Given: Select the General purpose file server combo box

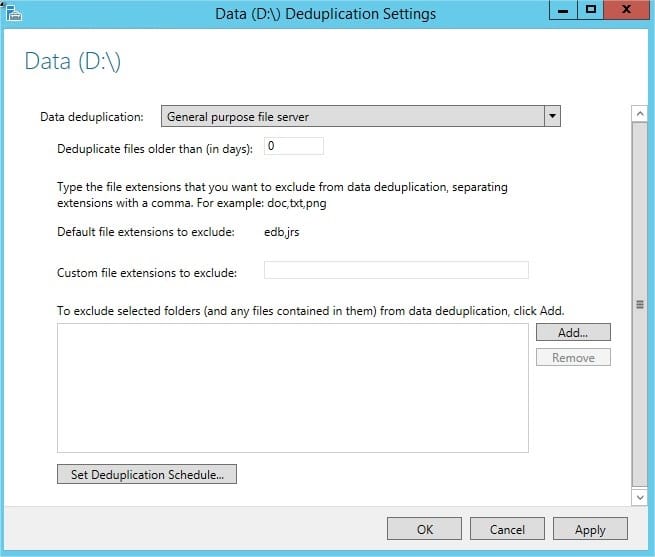Looking at the screenshot, I should tap(361, 116).
